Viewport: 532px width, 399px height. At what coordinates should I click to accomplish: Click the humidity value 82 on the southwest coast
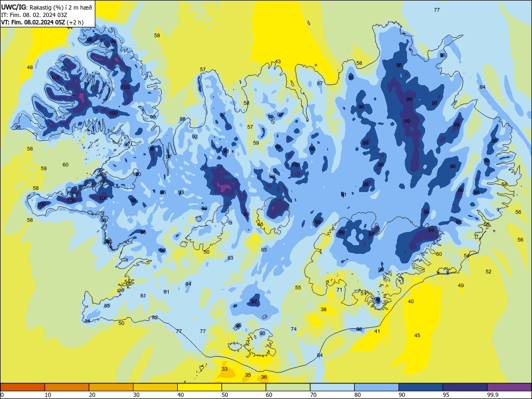tap(155, 317)
